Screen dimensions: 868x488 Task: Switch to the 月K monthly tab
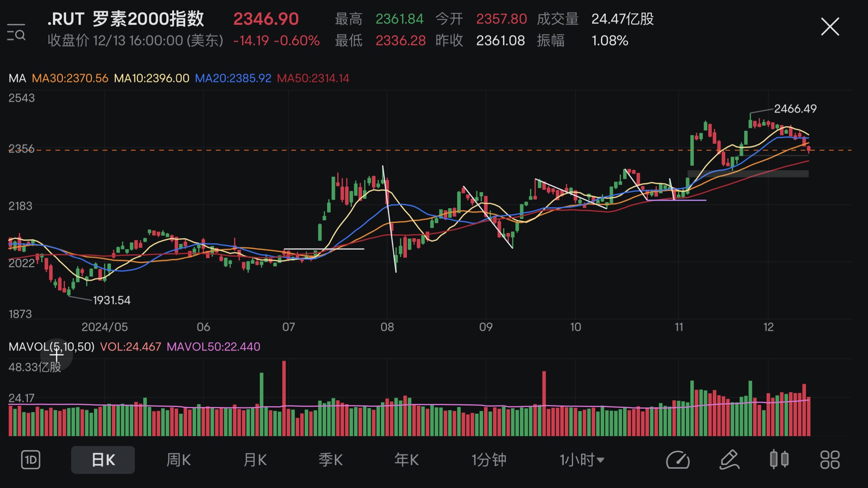pos(255,460)
